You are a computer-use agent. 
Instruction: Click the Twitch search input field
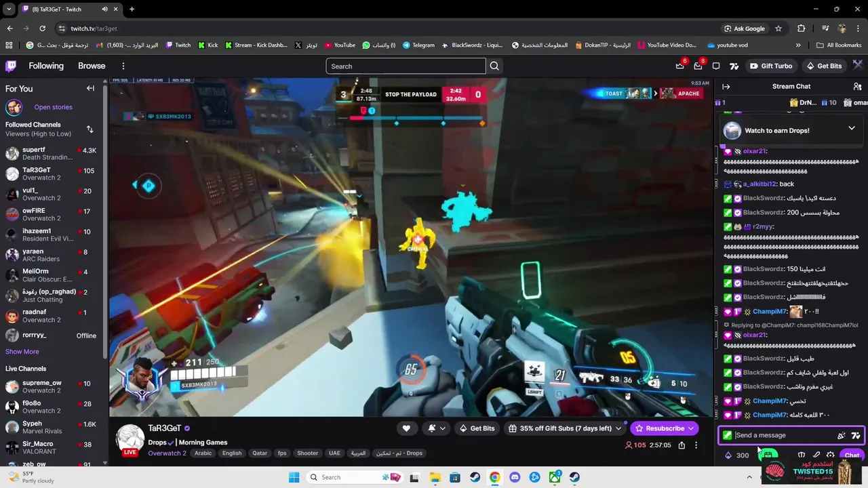(406, 66)
